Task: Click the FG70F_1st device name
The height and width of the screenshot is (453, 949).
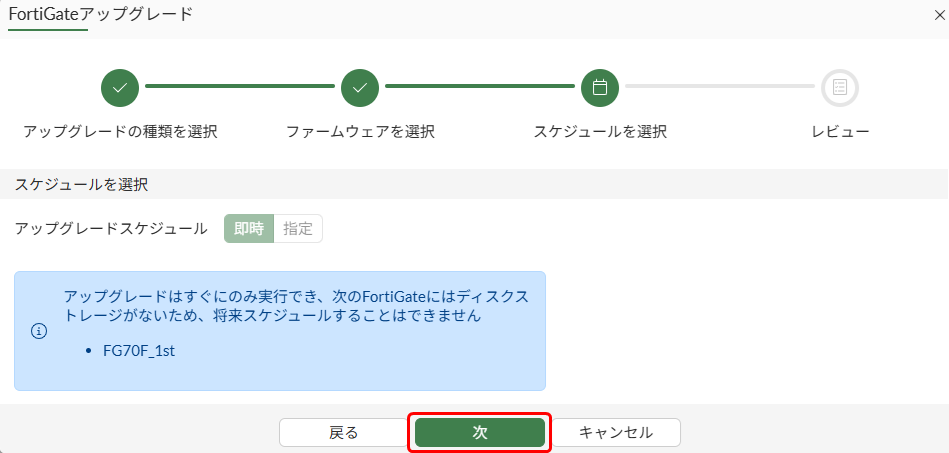Action: pyautogui.click(x=139, y=351)
